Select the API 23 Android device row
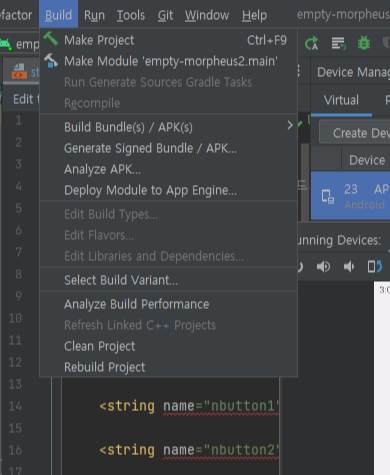Viewport: 390px width, 475px height. tap(350, 196)
